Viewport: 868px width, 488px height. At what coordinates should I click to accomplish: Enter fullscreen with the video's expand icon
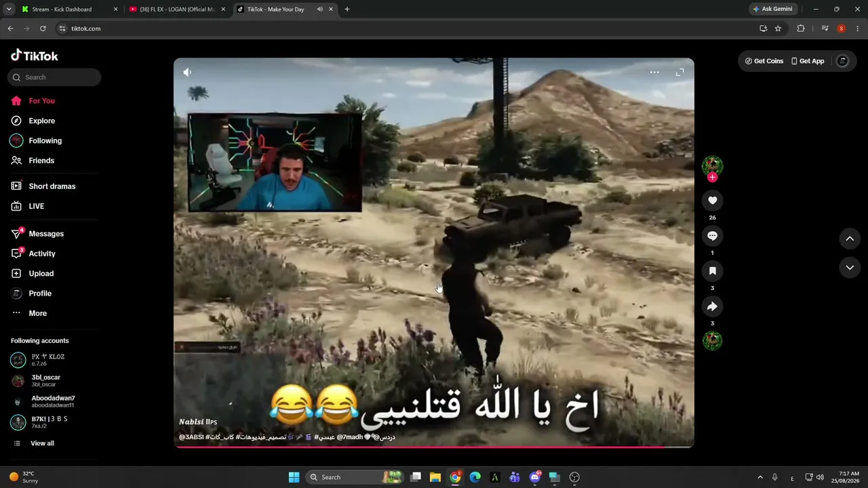click(x=679, y=72)
